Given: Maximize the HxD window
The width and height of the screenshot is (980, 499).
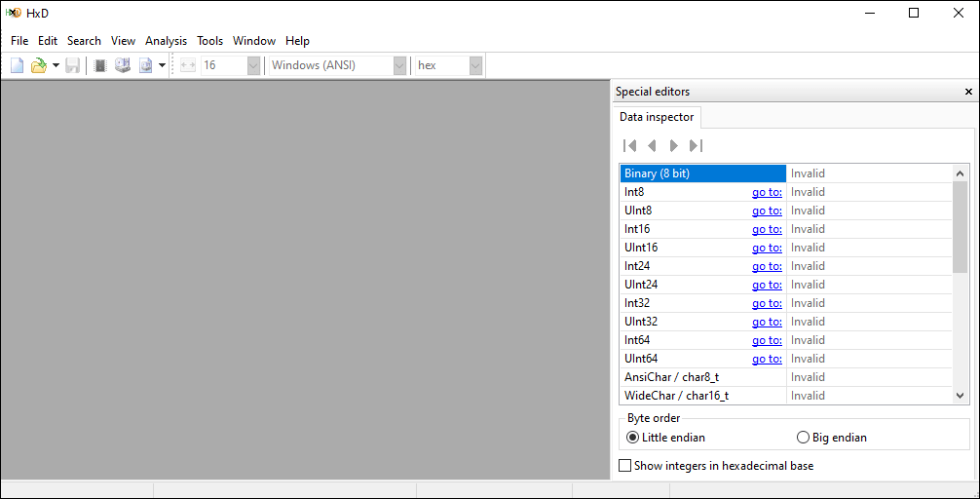Looking at the screenshot, I should coord(914,13).
